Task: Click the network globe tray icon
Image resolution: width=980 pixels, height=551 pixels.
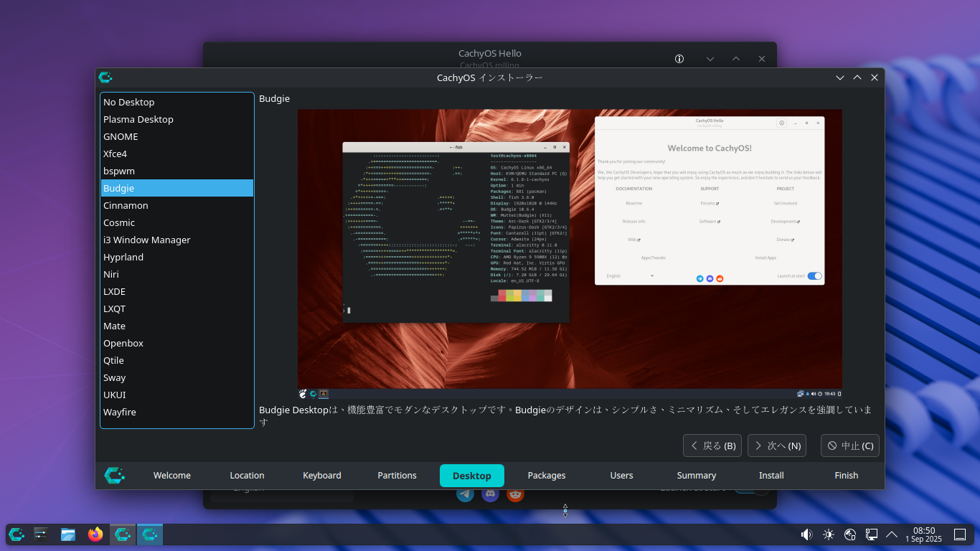Action: 850,534
